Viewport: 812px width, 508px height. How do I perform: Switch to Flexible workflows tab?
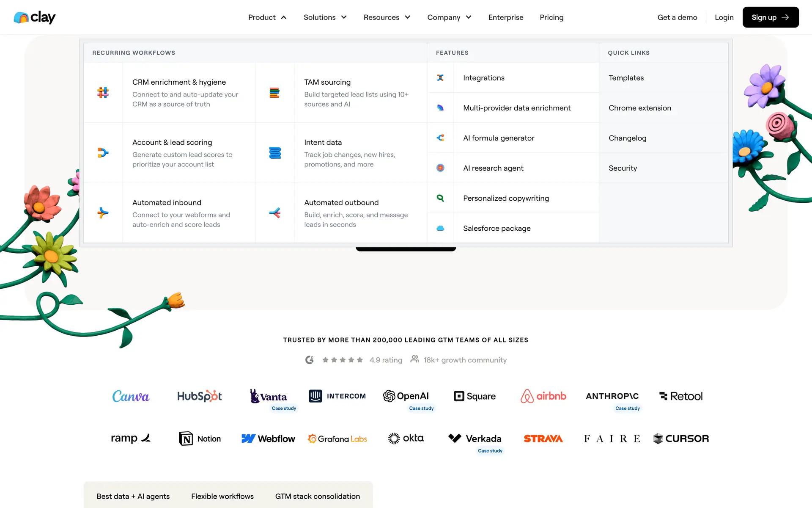pyautogui.click(x=222, y=496)
